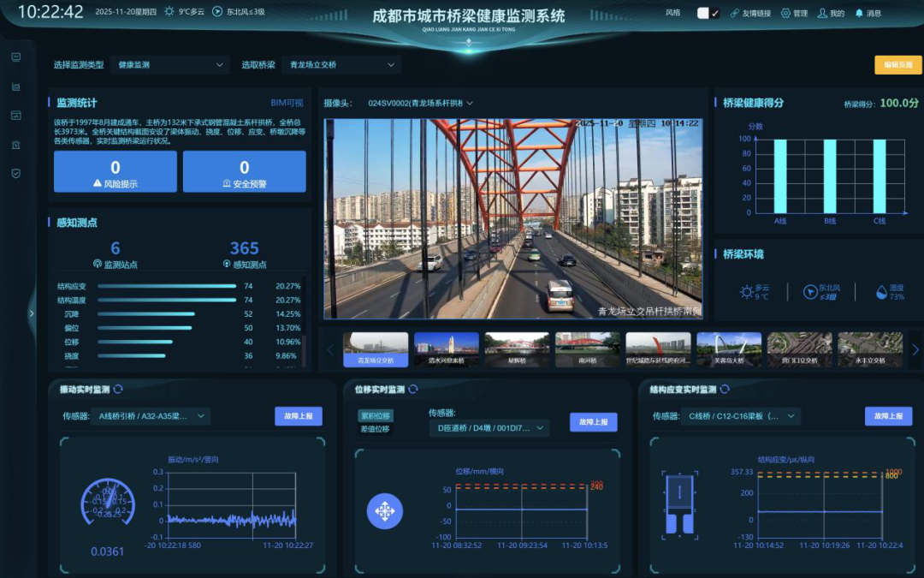Click the yellow 编辑页面 button

[897, 65]
